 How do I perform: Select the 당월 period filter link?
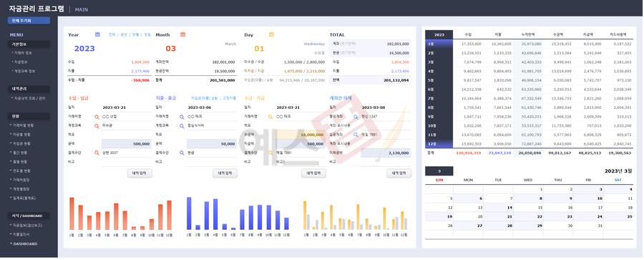135,35
